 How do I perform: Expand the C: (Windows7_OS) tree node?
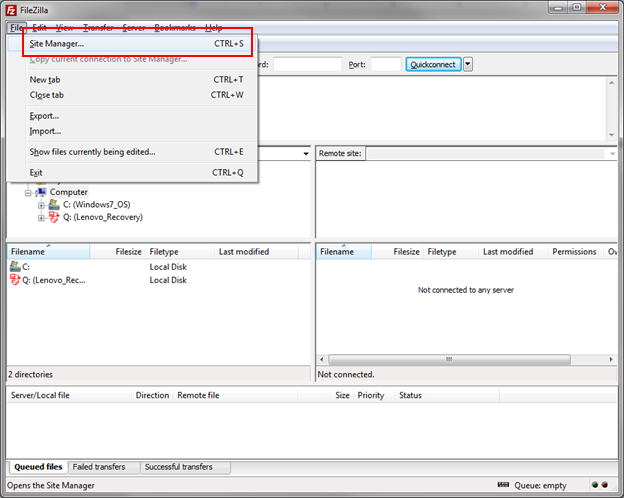click(x=41, y=205)
